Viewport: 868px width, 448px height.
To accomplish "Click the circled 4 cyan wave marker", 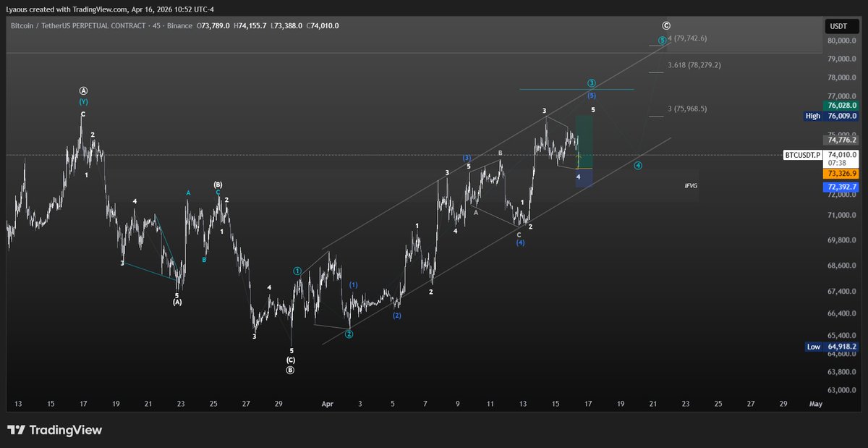I will click(x=638, y=166).
